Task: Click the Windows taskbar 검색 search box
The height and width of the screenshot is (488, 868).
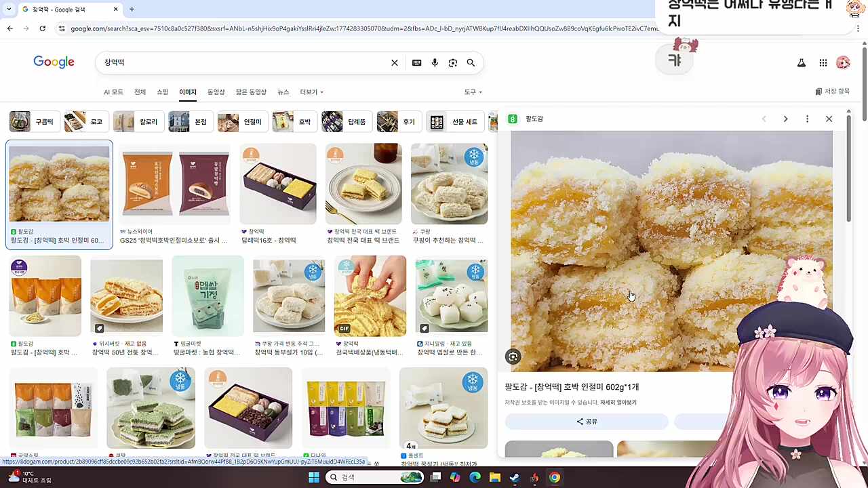Action: [374, 478]
